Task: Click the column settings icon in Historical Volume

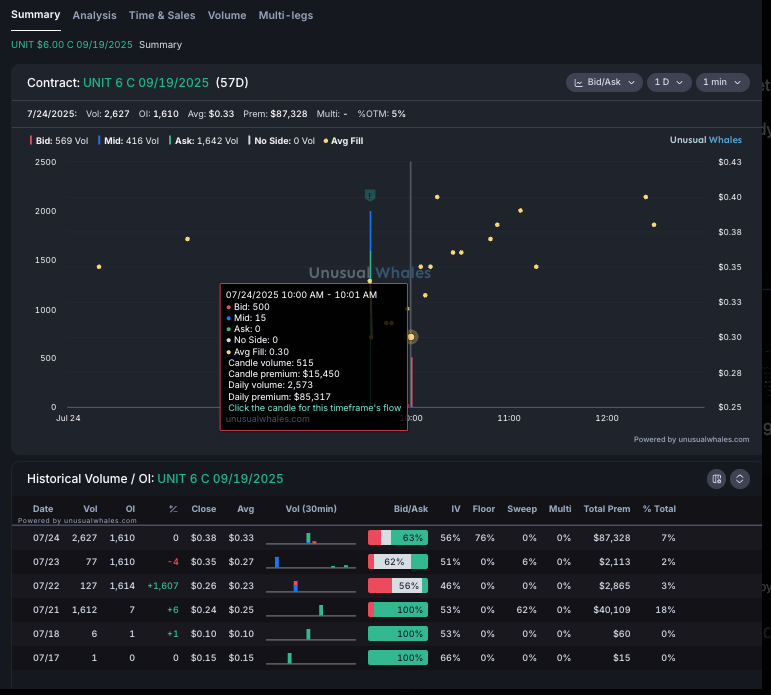Action: point(716,479)
